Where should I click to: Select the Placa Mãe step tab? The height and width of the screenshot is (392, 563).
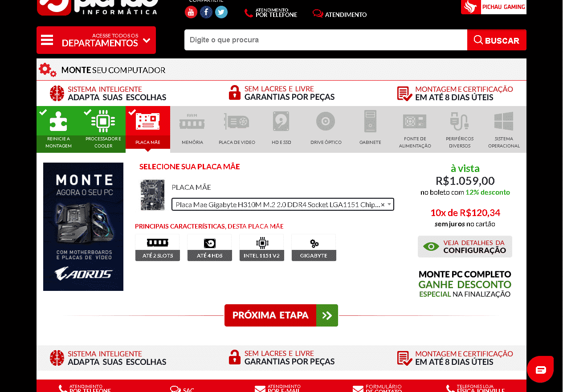click(x=148, y=129)
